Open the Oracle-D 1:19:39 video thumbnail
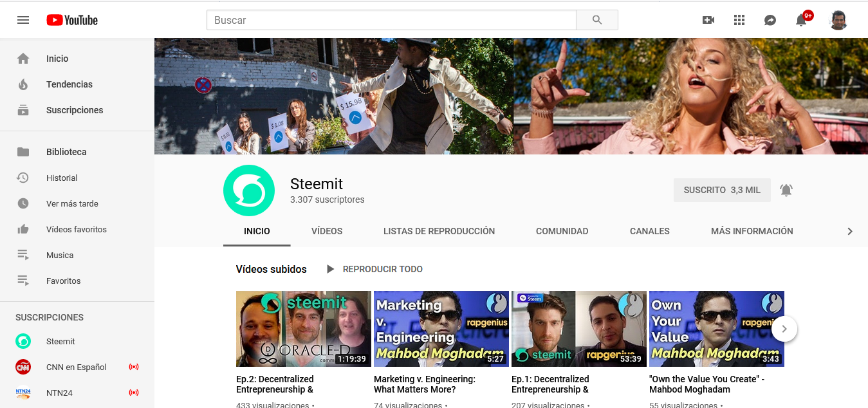This screenshot has width=868, height=408. 304,329
